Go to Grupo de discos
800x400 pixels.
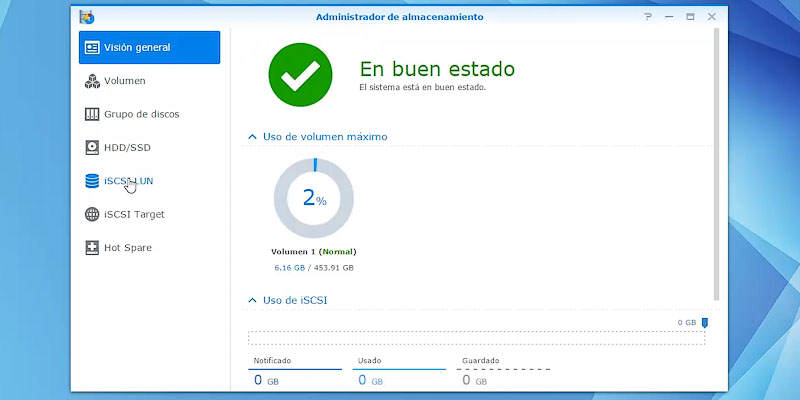click(x=149, y=114)
